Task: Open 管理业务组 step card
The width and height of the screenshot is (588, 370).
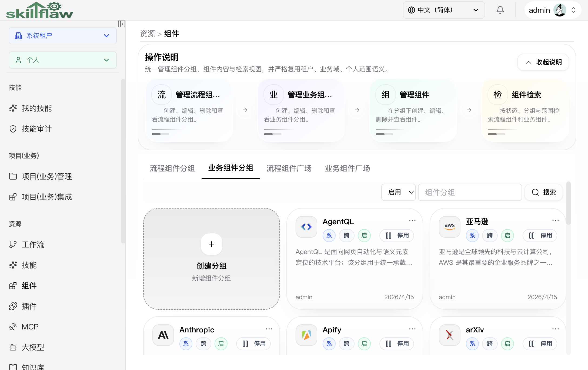Action: tap(301, 110)
